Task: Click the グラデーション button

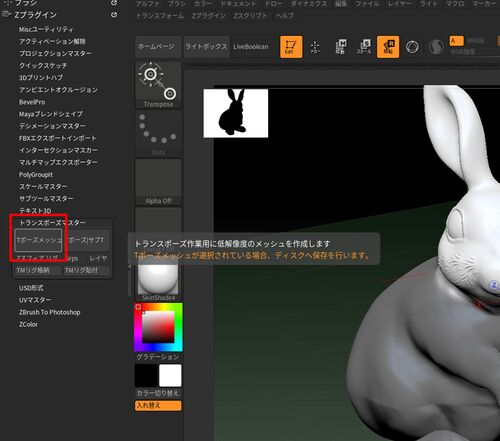Action: [x=158, y=357]
